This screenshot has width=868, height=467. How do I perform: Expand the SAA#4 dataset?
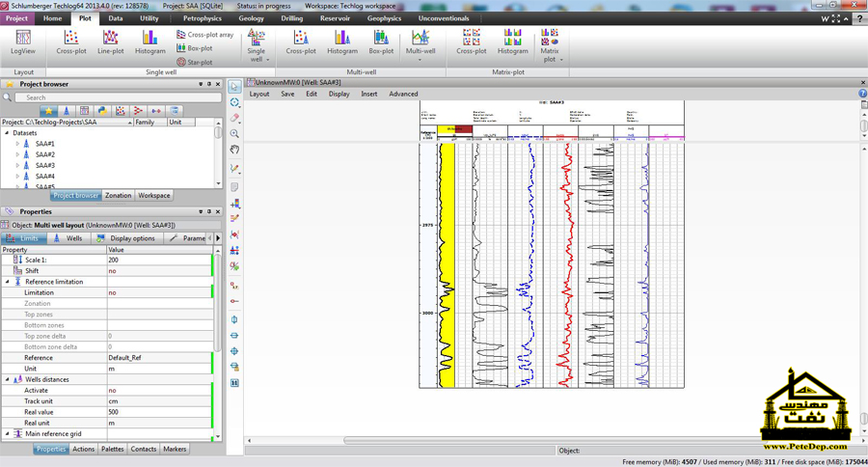pos(17,177)
